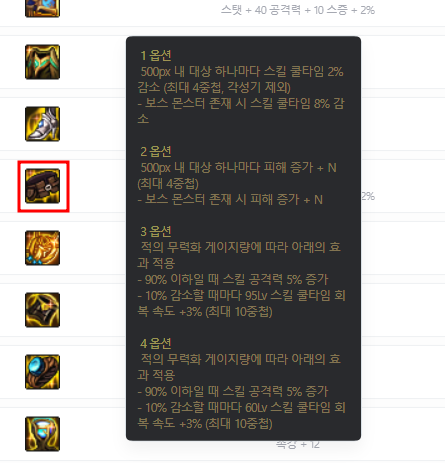Click the '스킬 쿨타임 8% 감소' boss line
Screen dimensions: 445x463
241,111
